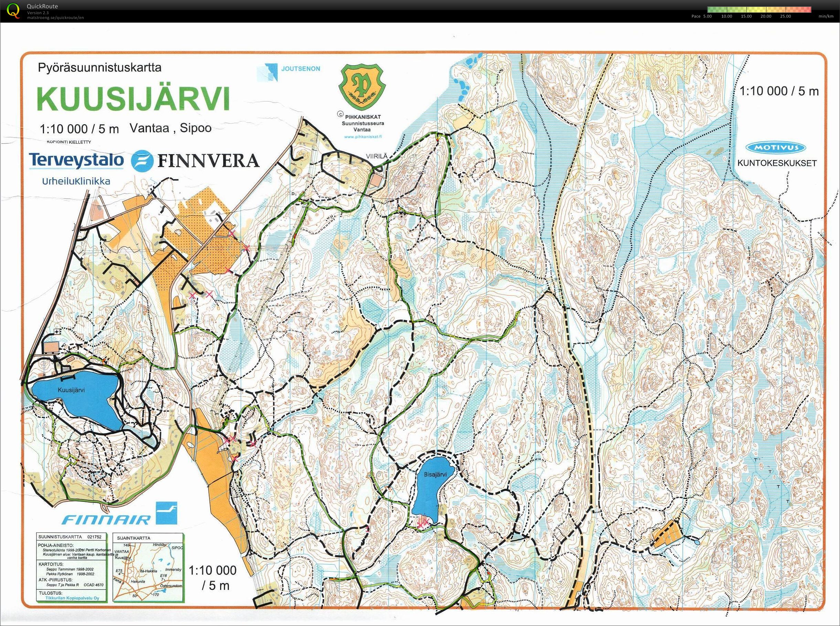Click the large green KUUSIJÄRVI title
This screenshot has width=840, height=626.
(133, 98)
